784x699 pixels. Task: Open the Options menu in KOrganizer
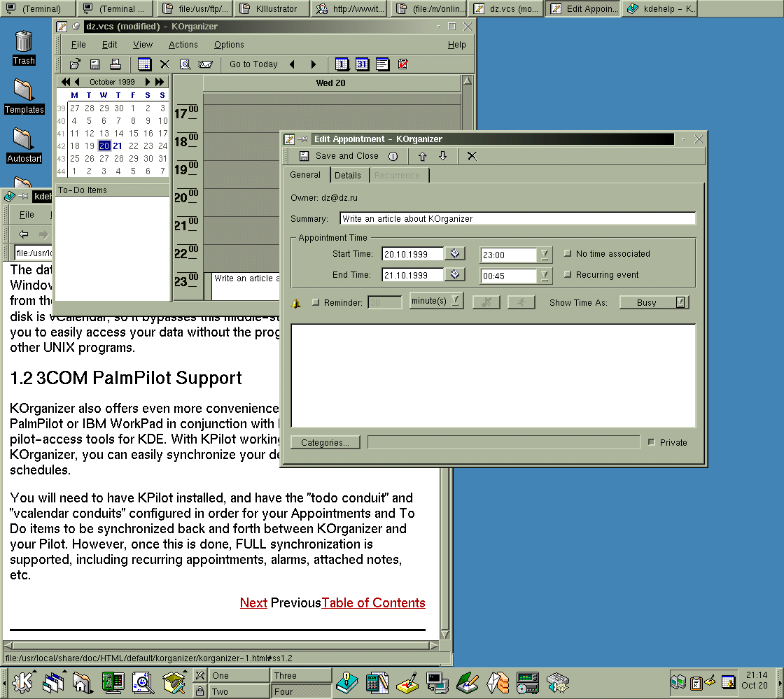[x=229, y=45]
